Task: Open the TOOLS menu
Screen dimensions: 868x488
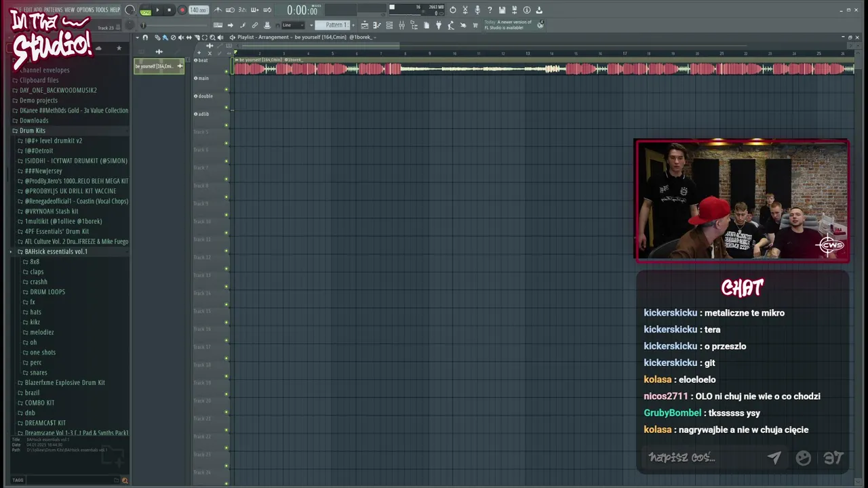Action: click(x=102, y=9)
